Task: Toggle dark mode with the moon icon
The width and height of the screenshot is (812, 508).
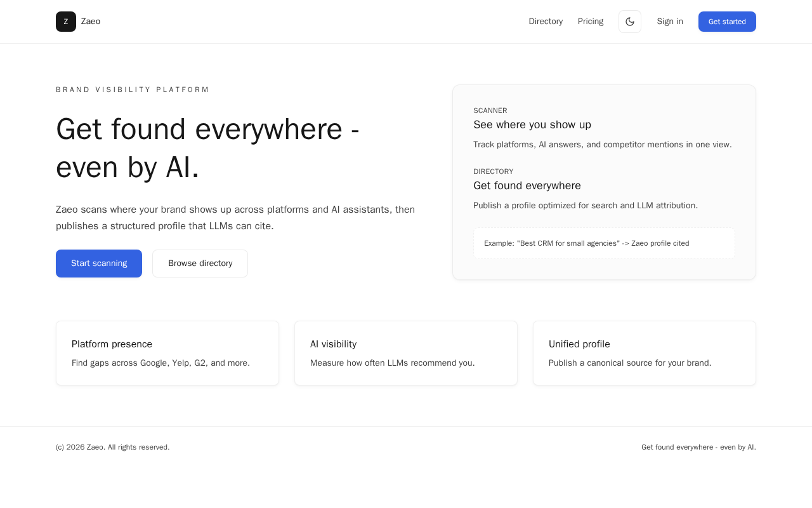Action: coord(630,22)
